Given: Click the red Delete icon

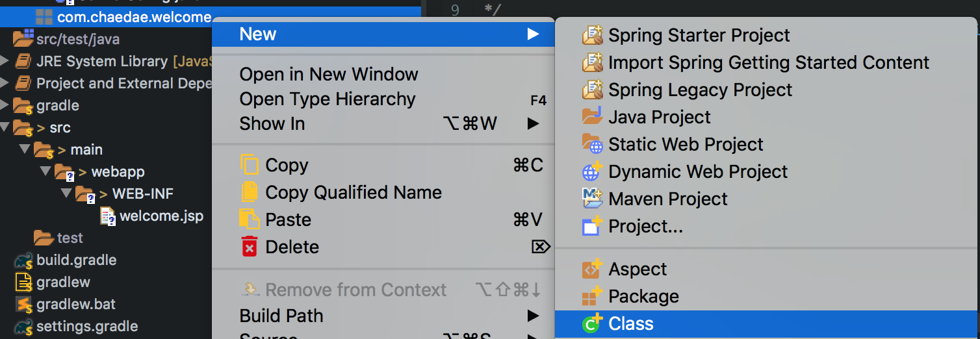Looking at the screenshot, I should (250, 247).
